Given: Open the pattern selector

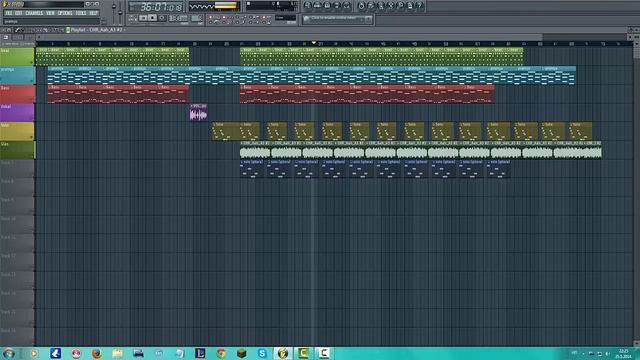Looking at the screenshot, I should click(197, 18).
